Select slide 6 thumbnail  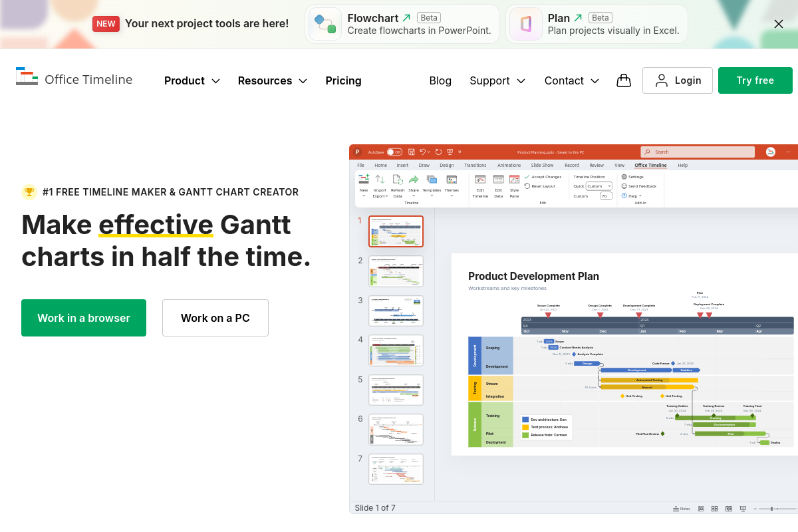tap(396, 430)
